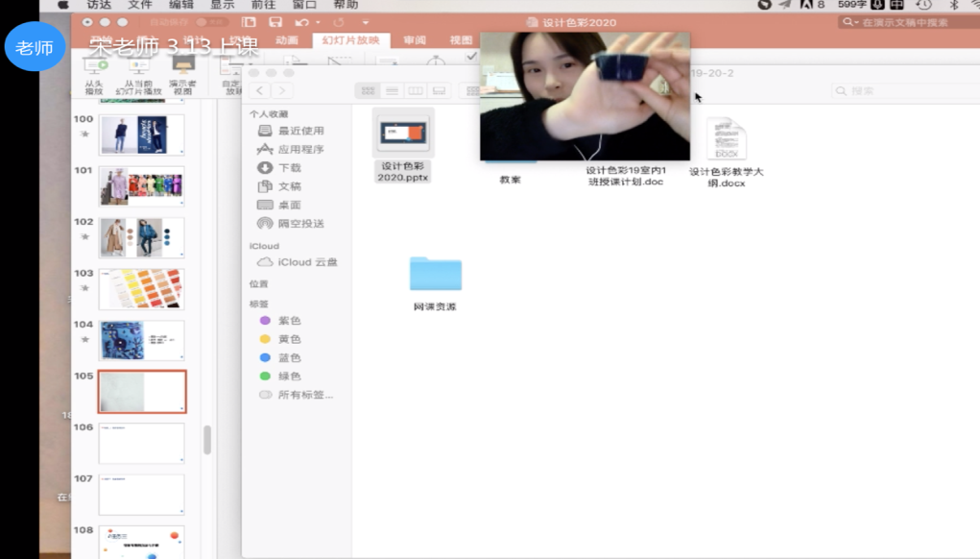The height and width of the screenshot is (559, 980).
Task: Open the undo history dropdown arrow
Action: 317,22
